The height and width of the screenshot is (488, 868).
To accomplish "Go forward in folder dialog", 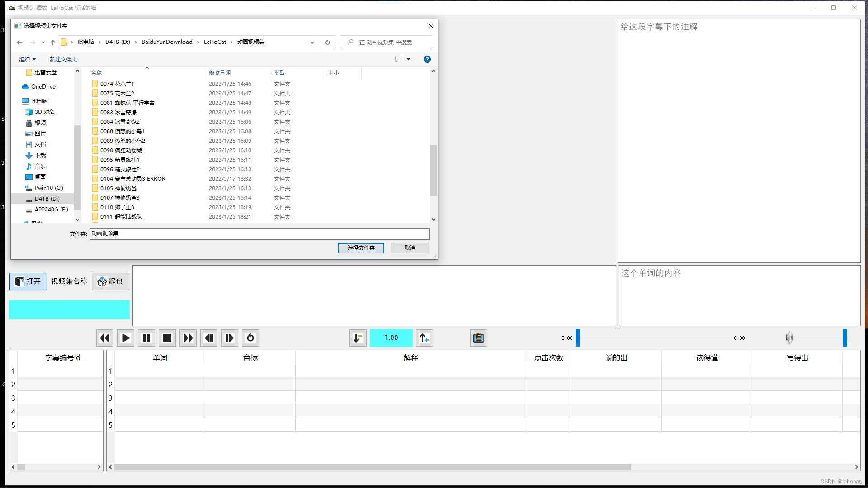I will click(33, 42).
